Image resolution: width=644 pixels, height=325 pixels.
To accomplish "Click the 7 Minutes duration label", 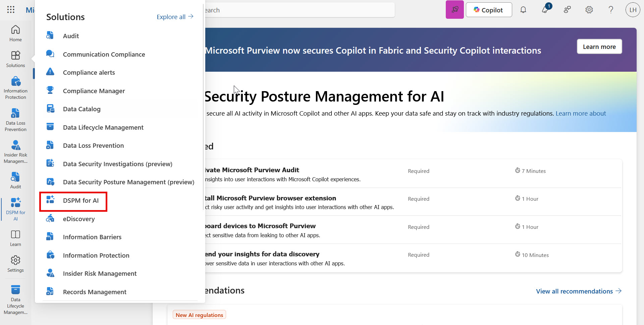I will click(x=530, y=171).
